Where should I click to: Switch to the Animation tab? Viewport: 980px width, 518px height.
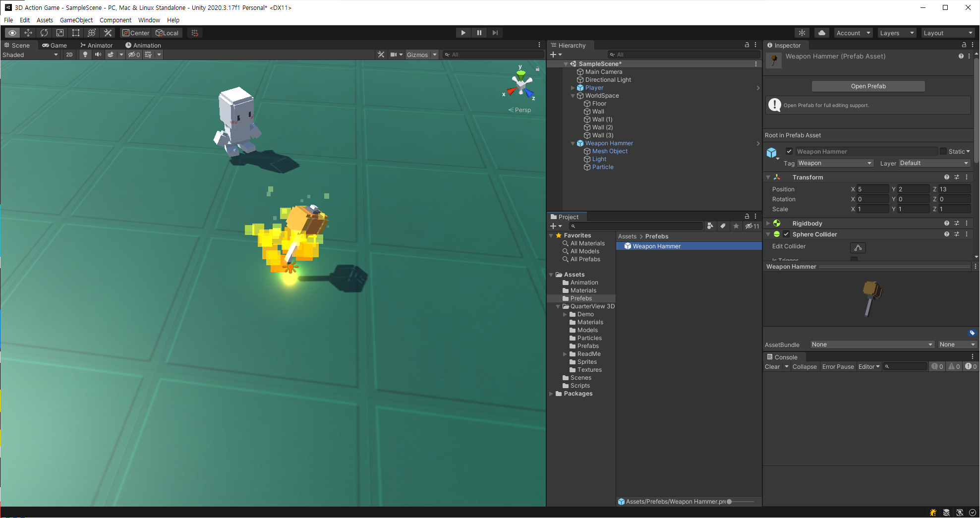[x=143, y=45]
